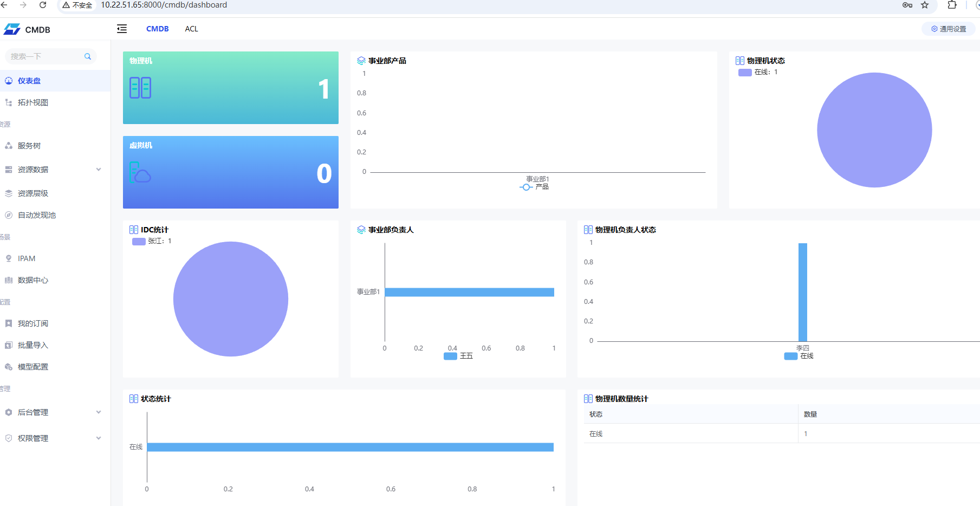The width and height of the screenshot is (980, 506).
Task: Click the model config icon beside 模型配置
Action: (9, 367)
